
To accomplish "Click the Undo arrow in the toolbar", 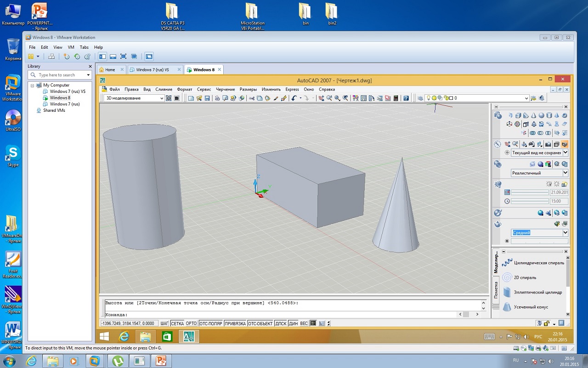I will 294,98.
